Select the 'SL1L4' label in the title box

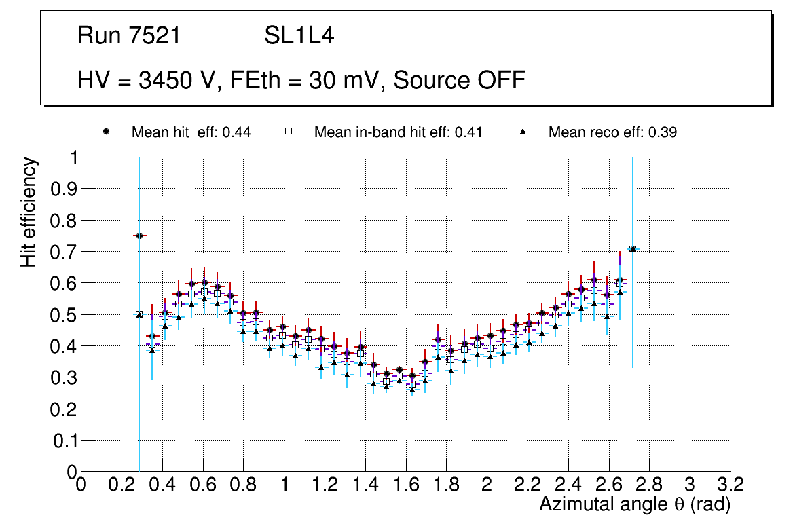point(299,36)
